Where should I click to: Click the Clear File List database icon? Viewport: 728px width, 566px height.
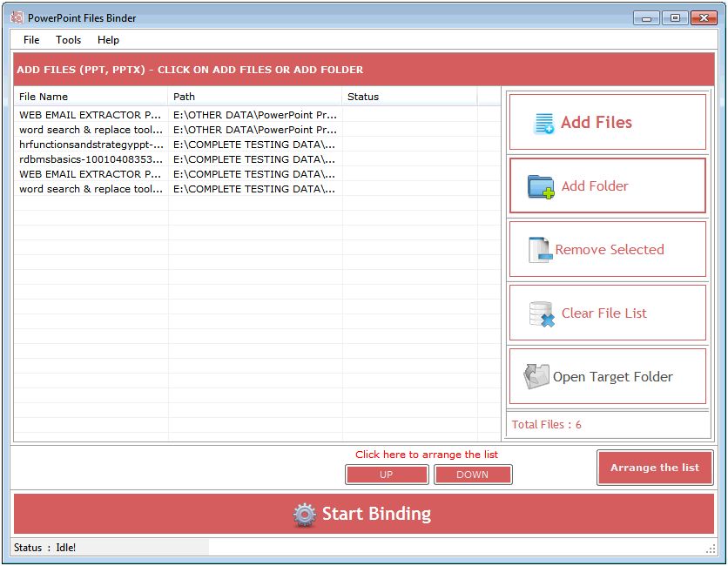[543, 313]
